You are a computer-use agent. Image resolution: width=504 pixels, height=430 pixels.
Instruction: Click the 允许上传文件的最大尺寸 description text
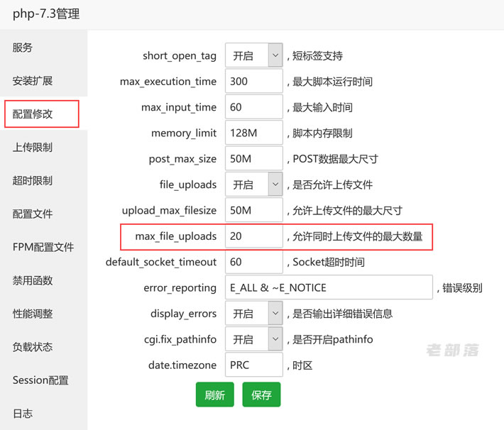pos(347,211)
